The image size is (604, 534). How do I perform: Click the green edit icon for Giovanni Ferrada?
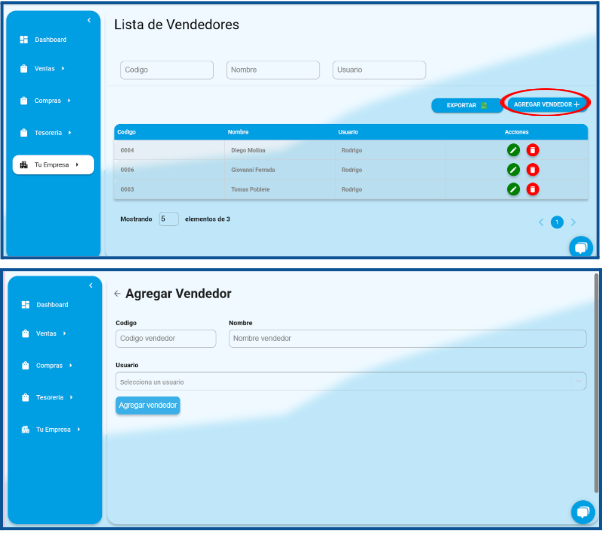pos(513,170)
